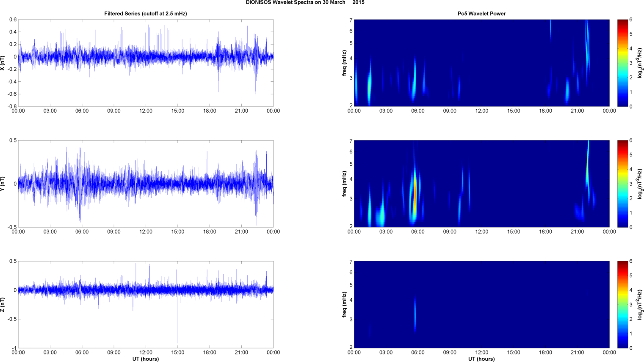644x362 pixels.
Task: Click the 15:00 tick under the Z series plot
Action: tap(178, 353)
